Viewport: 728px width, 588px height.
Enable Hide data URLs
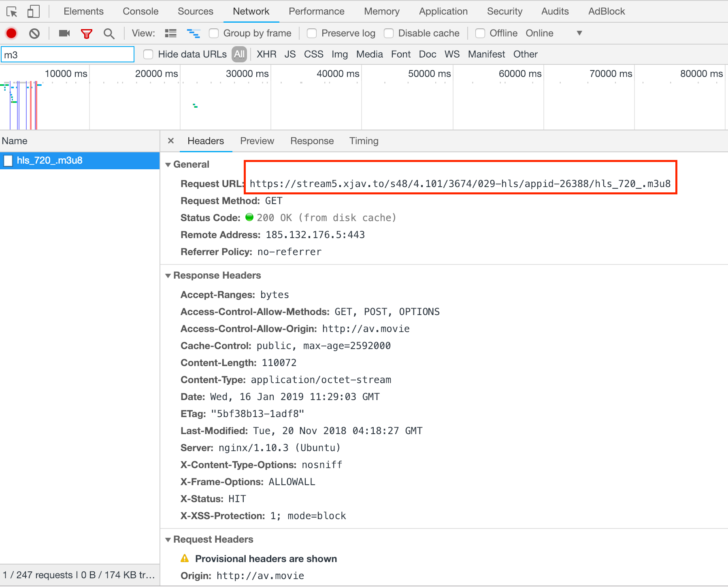[x=149, y=54]
